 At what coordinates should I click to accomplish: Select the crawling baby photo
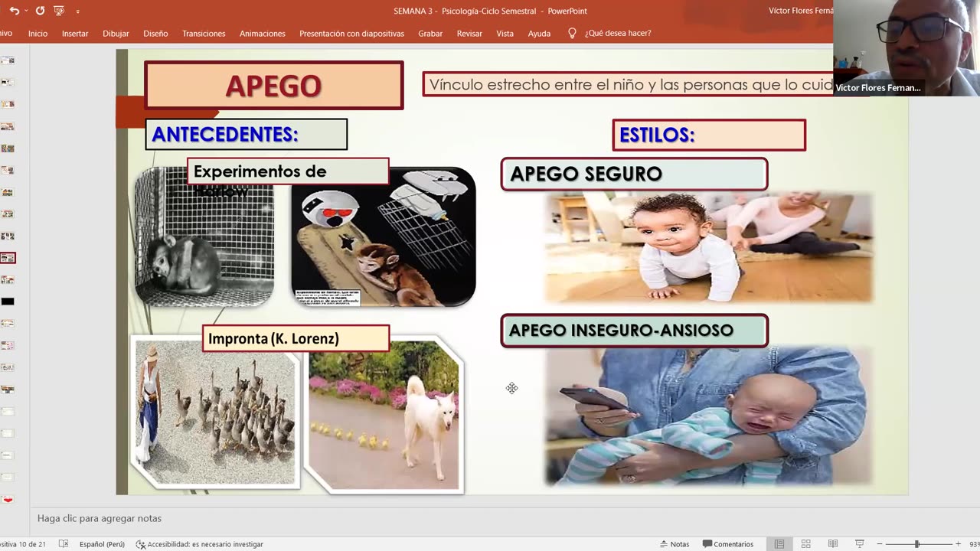click(709, 246)
